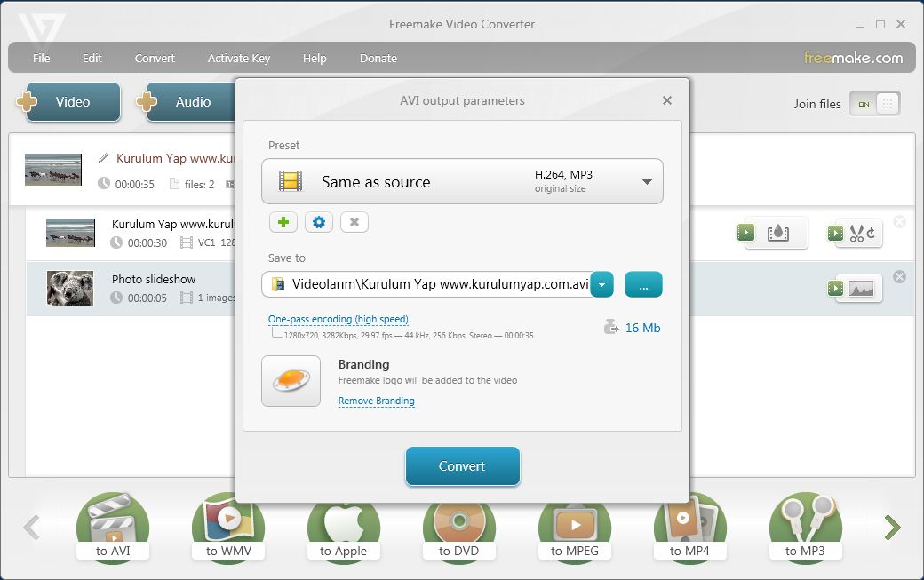Close the AVI output parameters dialog
This screenshot has height=580, width=924.
(667, 100)
